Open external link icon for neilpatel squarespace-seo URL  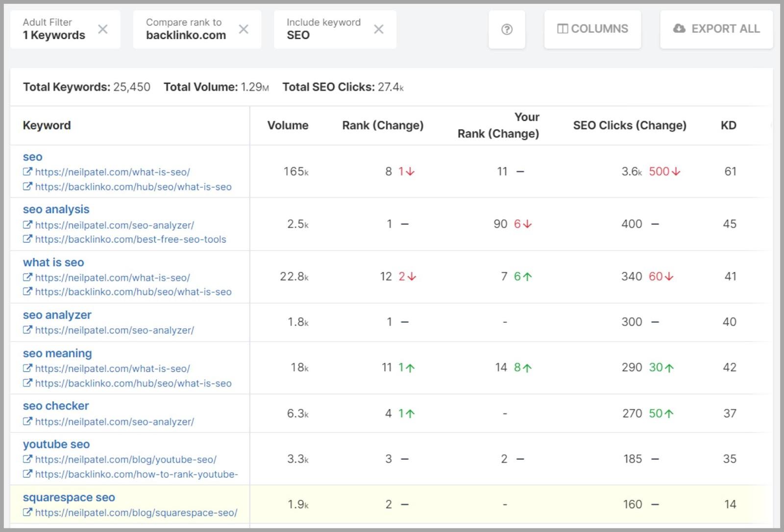27,512
